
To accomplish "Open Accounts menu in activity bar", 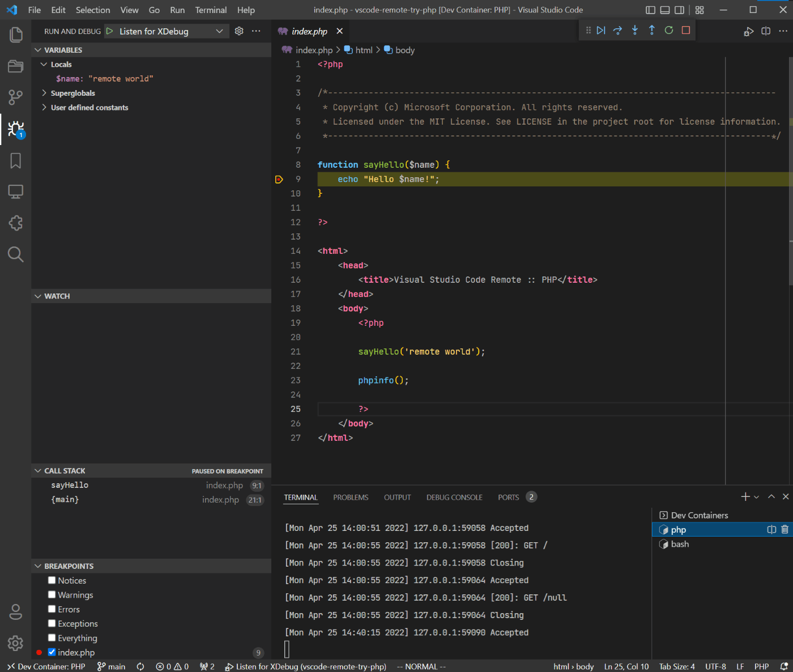I will (x=16, y=612).
